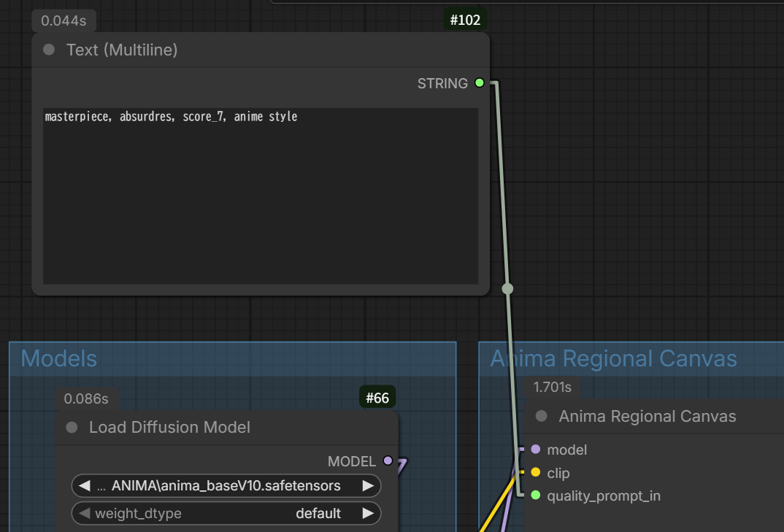Open the weight_dtype dropdown
The image size is (784, 532).
click(226, 513)
